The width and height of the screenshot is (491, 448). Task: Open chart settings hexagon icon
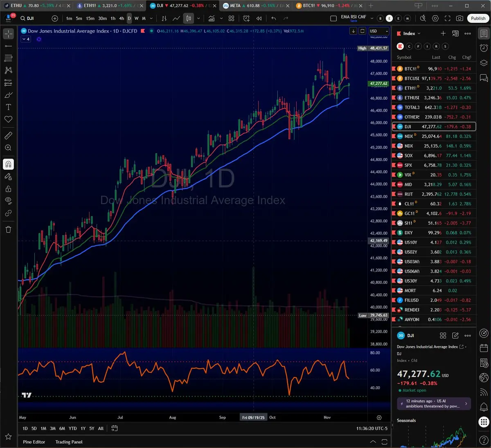click(x=435, y=18)
